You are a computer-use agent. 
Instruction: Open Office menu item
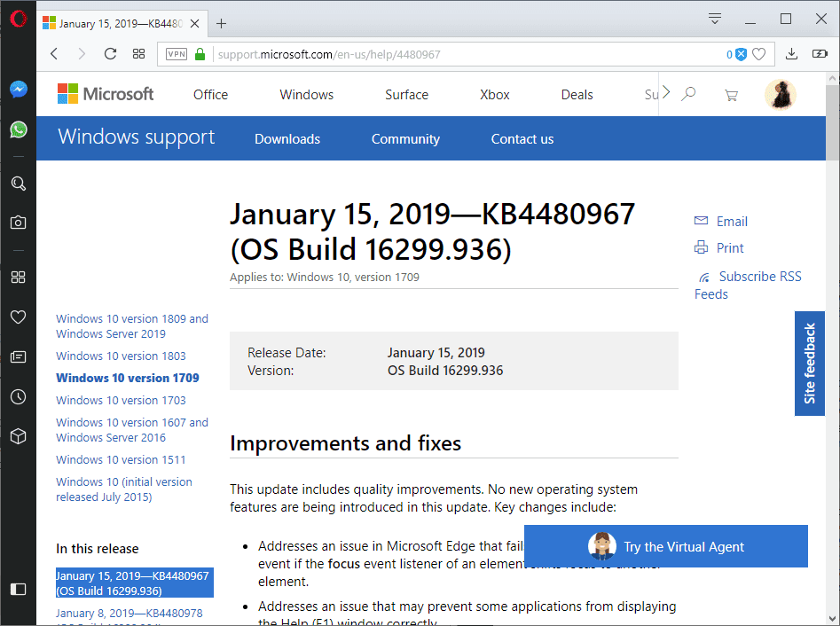coord(210,95)
